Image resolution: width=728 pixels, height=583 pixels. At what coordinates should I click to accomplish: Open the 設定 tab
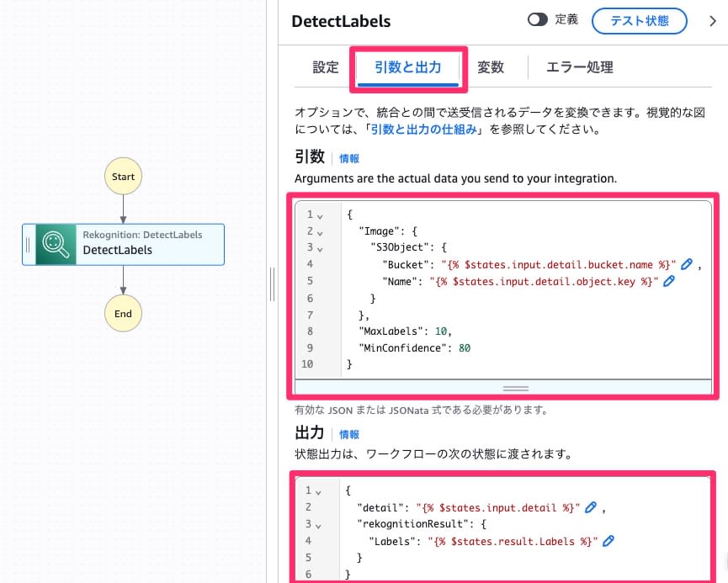pyautogui.click(x=326, y=67)
